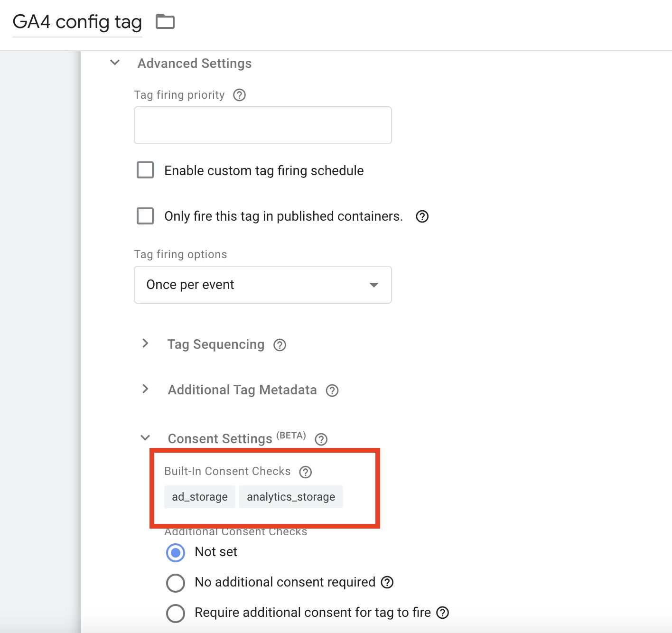This screenshot has height=633, width=672.
Task: Select the Not set radio option
Action: pos(176,552)
